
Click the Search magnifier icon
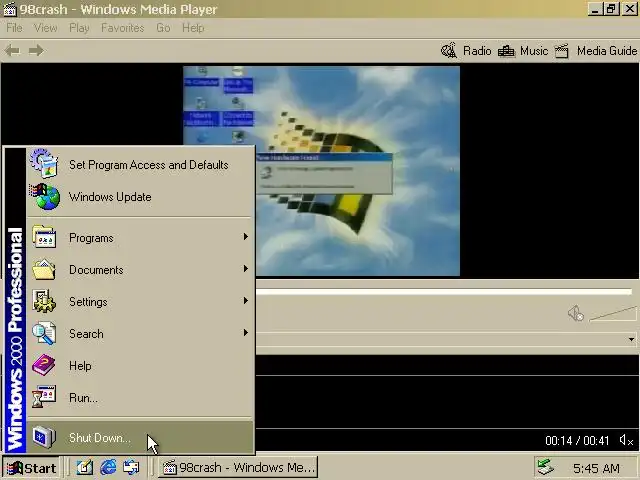tap(44, 333)
